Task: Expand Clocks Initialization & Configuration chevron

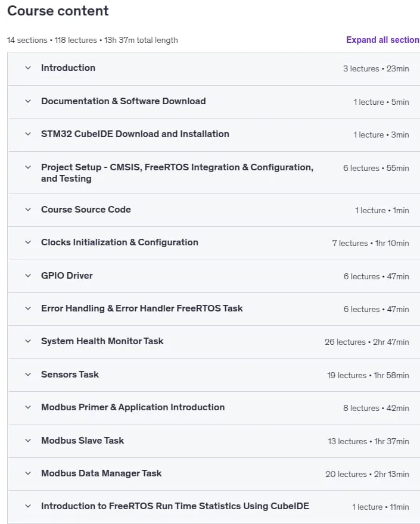Action: (28, 242)
